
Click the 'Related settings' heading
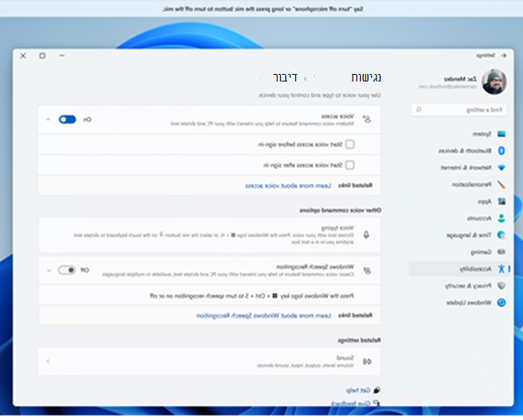(x=359, y=340)
